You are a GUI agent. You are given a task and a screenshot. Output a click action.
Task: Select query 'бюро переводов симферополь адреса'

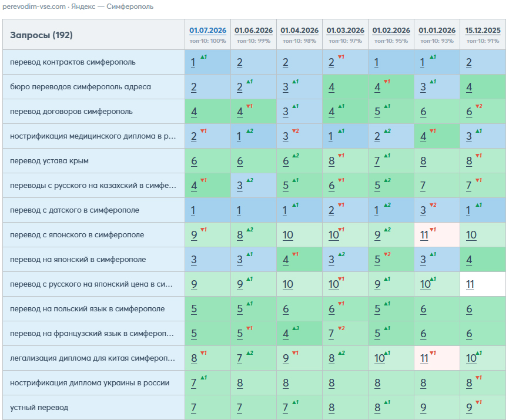click(x=81, y=87)
